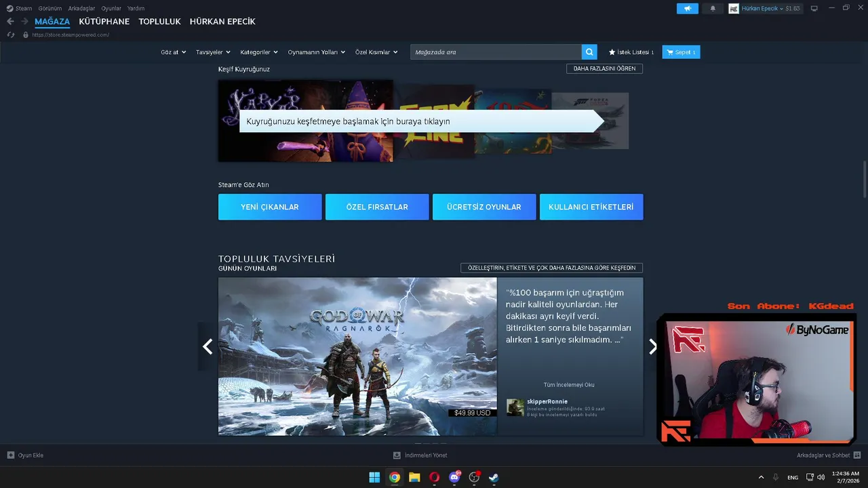Show previous community recommendation

coord(208,346)
